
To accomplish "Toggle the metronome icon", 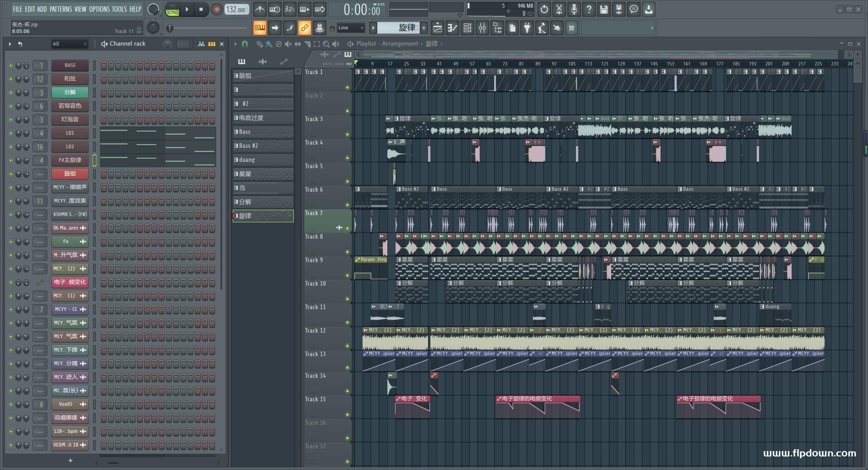I will [x=259, y=9].
